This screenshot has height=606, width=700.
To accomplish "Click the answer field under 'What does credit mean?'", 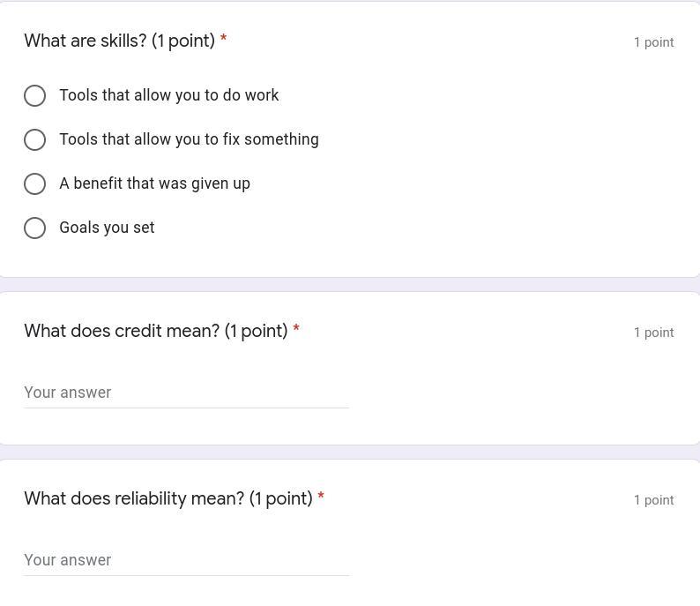I will [x=186, y=393].
